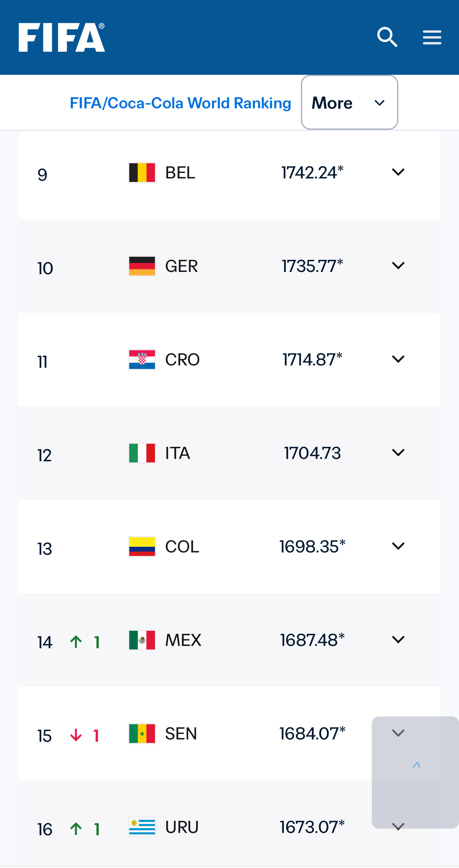Click the Germany flag icon

tap(142, 266)
